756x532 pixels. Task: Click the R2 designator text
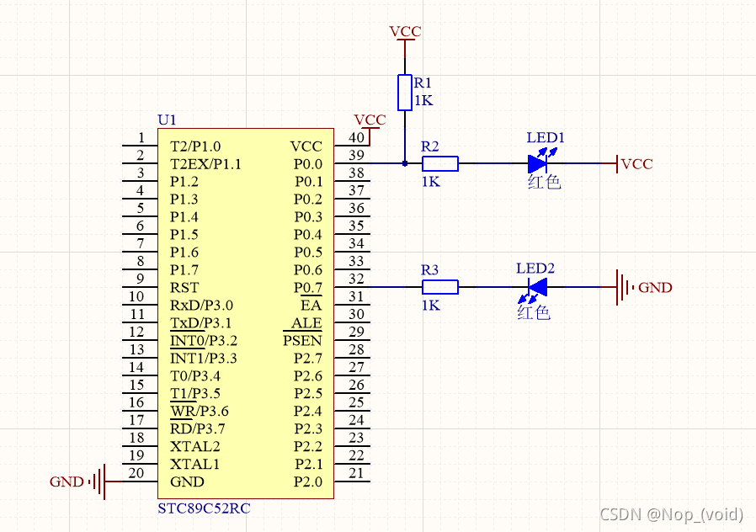429,146
